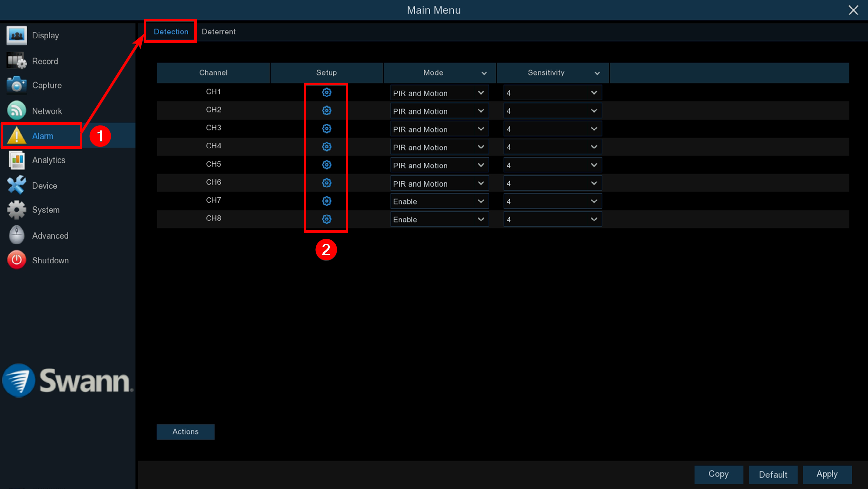Switch to the Deterrent tab
This screenshot has width=868, height=489.
(218, 32)
